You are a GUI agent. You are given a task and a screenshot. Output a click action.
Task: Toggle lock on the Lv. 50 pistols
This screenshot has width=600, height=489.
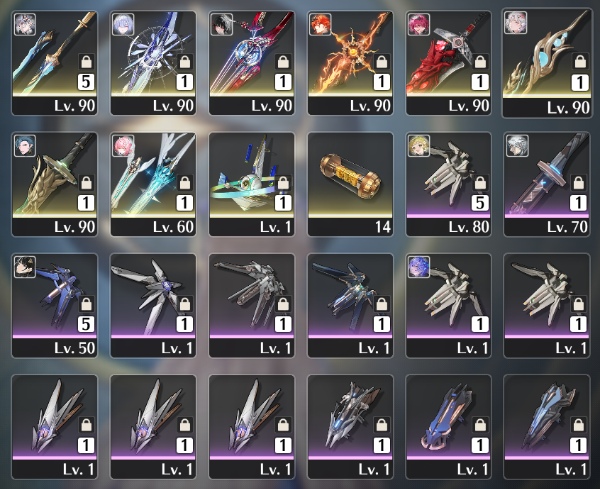pos(86,304)
